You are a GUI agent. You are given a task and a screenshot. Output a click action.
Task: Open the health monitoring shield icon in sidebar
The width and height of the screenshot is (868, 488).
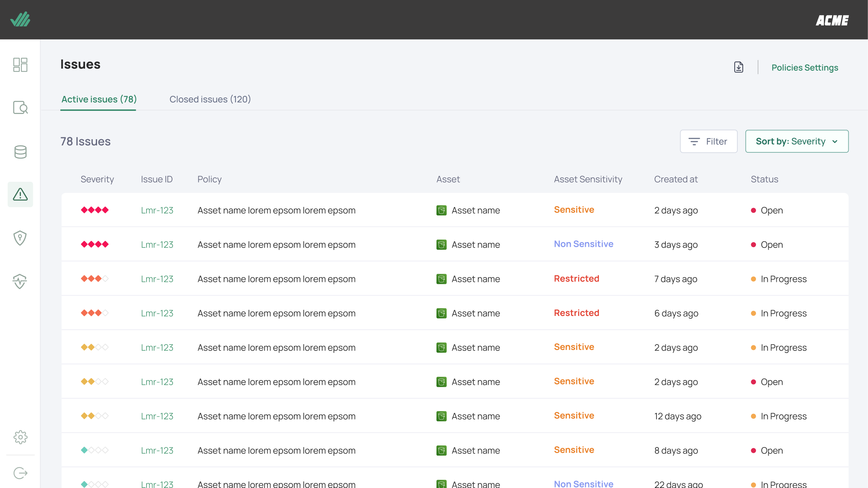tap(20, 282)
